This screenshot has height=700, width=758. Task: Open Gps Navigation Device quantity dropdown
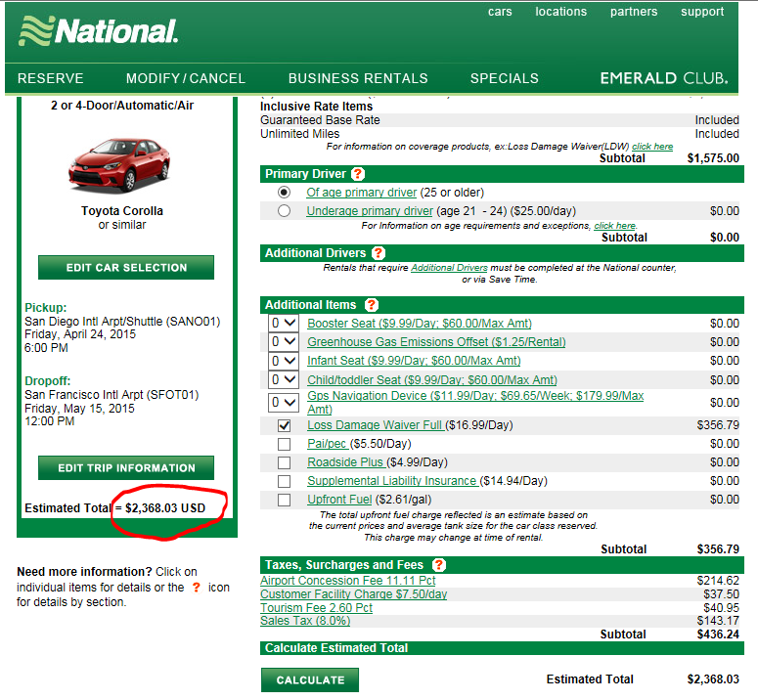(x=283, y=402)
